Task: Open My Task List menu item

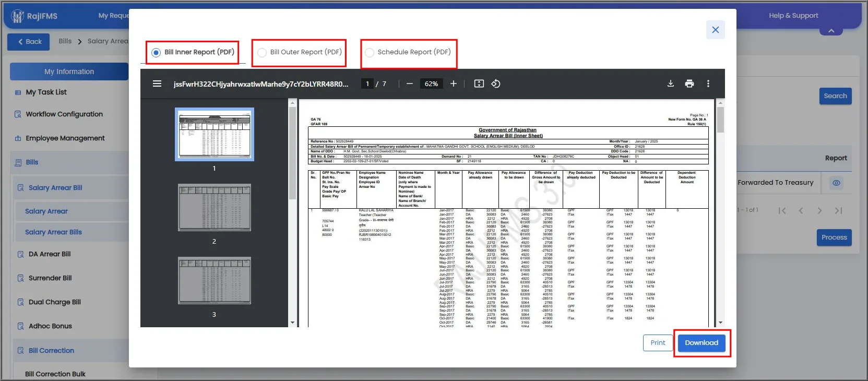Action: [x=46, y=92]
